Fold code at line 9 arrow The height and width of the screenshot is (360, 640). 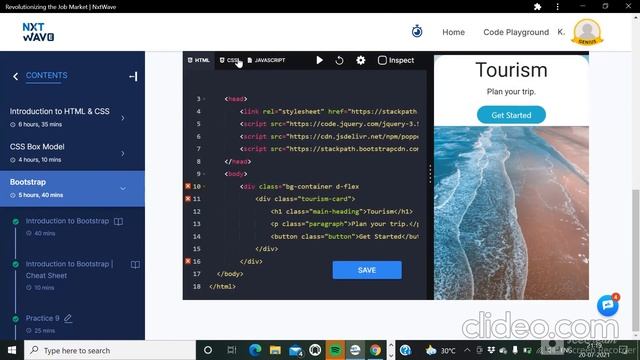[x=204, y=174]
